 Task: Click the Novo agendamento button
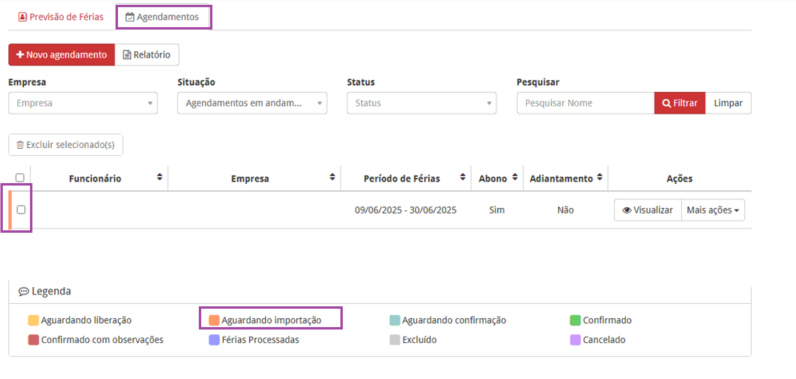coord(61,55)
